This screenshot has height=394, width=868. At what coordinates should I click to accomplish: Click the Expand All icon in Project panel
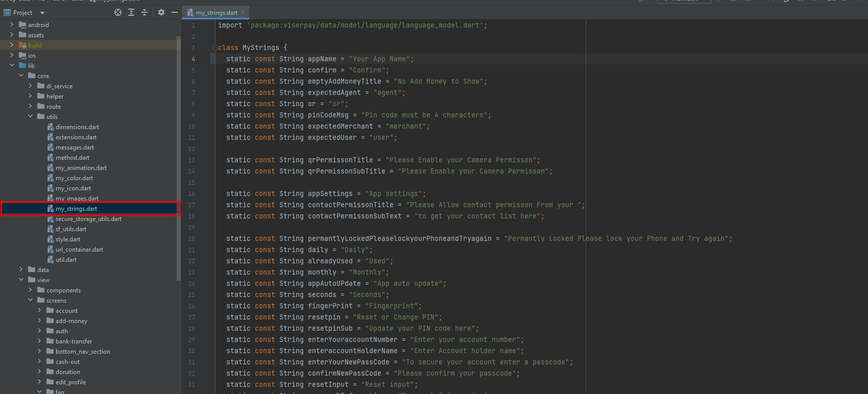click(x=131, y=12)
